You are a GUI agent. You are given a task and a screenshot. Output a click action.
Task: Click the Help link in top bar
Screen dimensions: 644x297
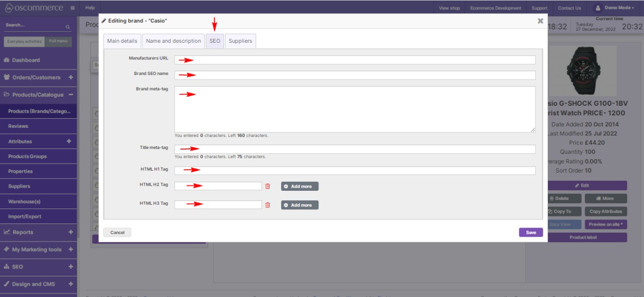[x=90, y=8]
